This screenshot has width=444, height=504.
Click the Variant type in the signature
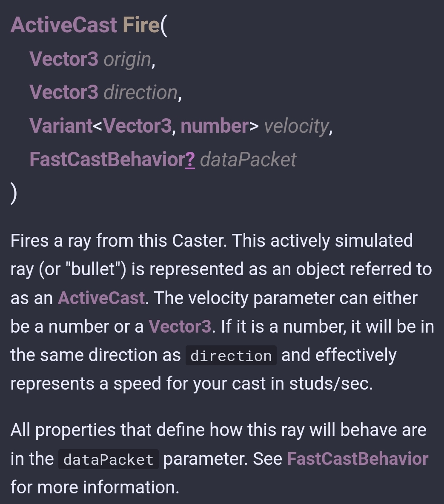pos(61,126)
